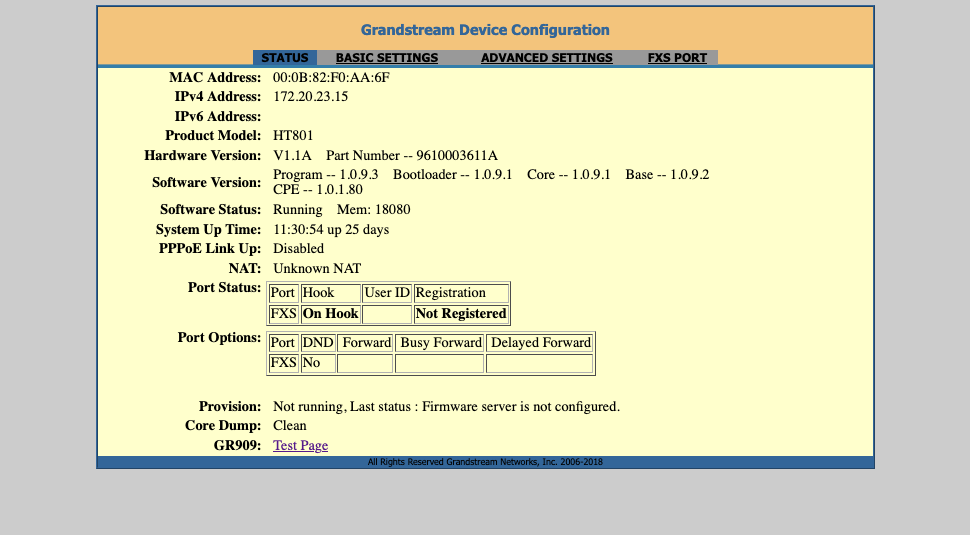The width and height of the screenshot is (970, 535).
Task: Click the Software Version label
Action: [x=207, y=182]
